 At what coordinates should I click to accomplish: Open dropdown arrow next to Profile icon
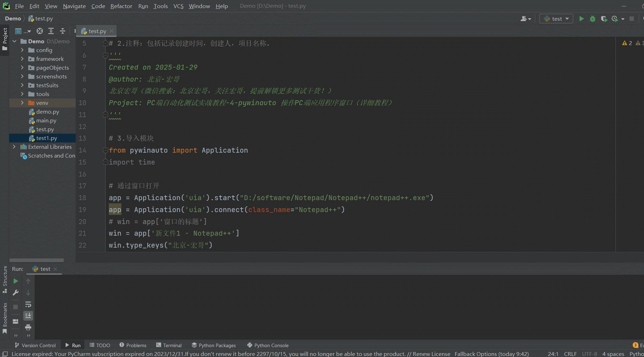point(623,19)
